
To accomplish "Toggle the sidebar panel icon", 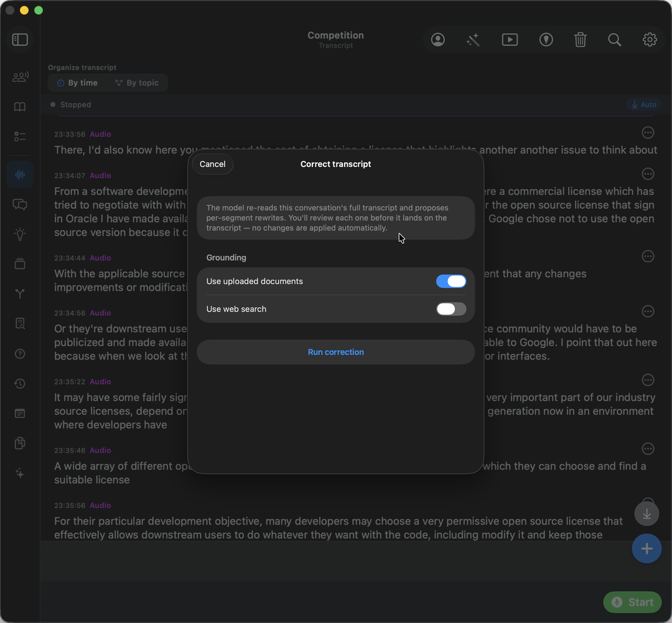I will click(20, 40).
